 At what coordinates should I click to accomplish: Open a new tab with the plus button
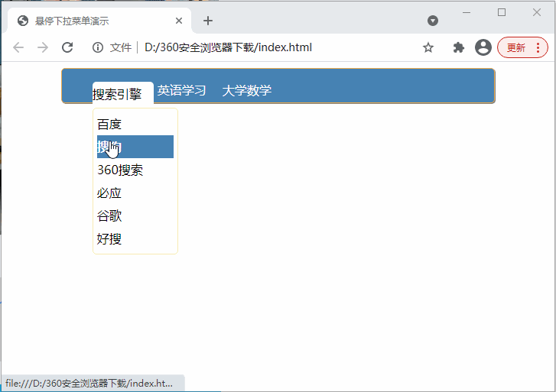click(x=208, y=21)
